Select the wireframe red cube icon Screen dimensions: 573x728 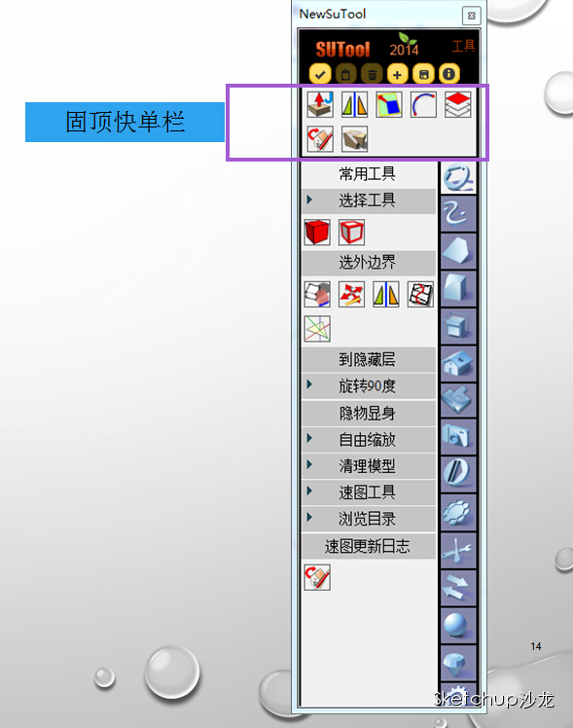(352, 233)
